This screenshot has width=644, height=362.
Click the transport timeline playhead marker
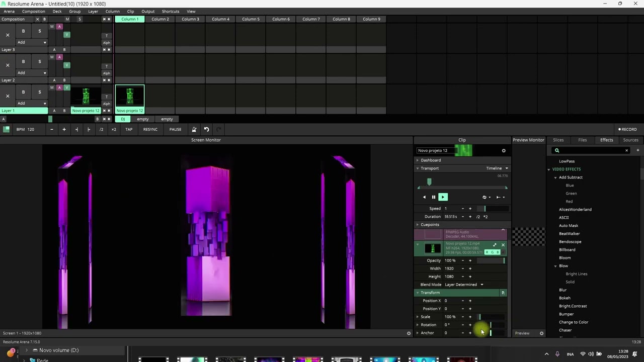click(429, 182)
